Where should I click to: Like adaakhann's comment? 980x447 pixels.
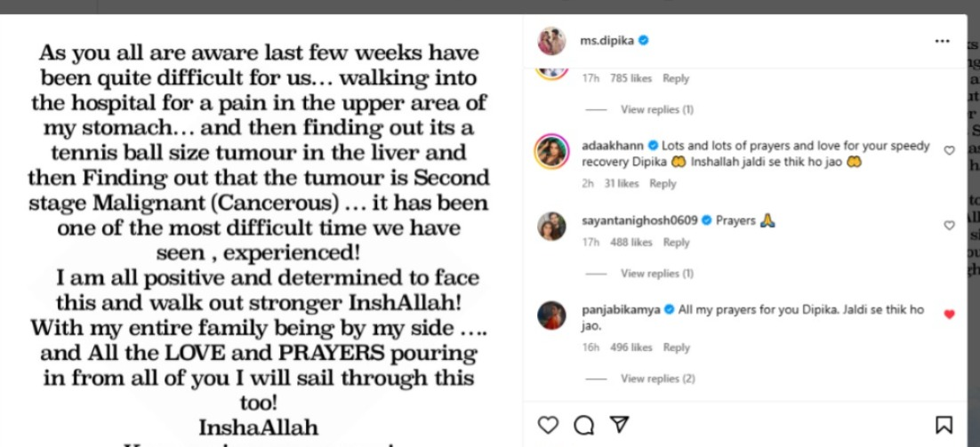(x=949, y=151)
